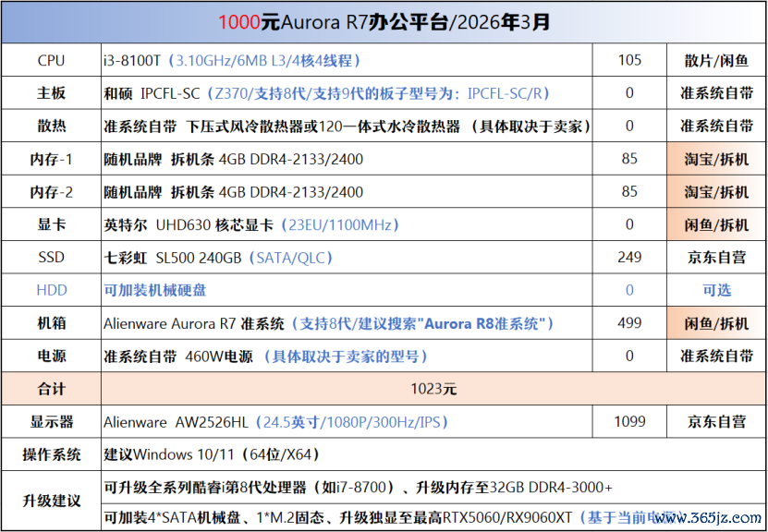Select the "内存-2" row label
This screenshot has height=532, width=768.
click(51, 192)
